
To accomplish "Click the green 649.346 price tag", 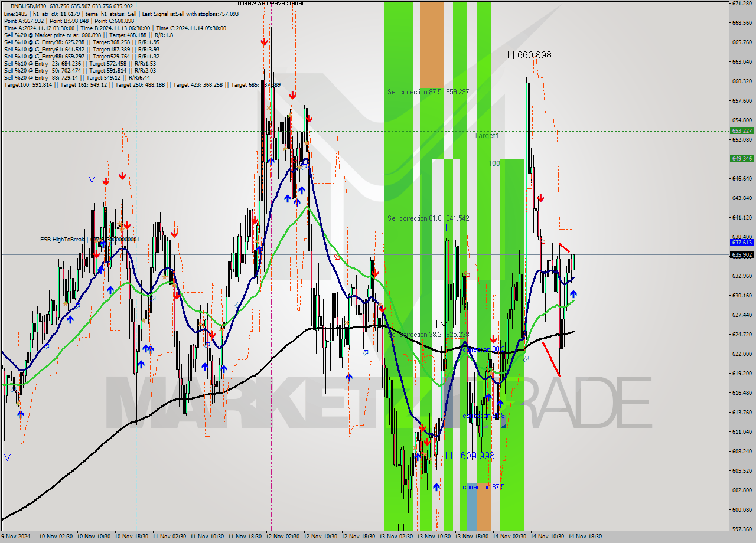I will pyautogui.click(x=741, y=158).
